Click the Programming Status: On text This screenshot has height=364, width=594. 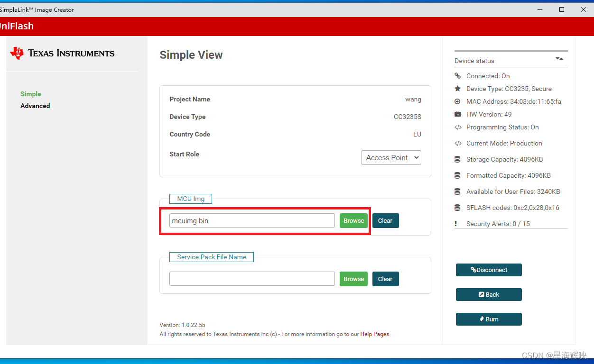503,127
